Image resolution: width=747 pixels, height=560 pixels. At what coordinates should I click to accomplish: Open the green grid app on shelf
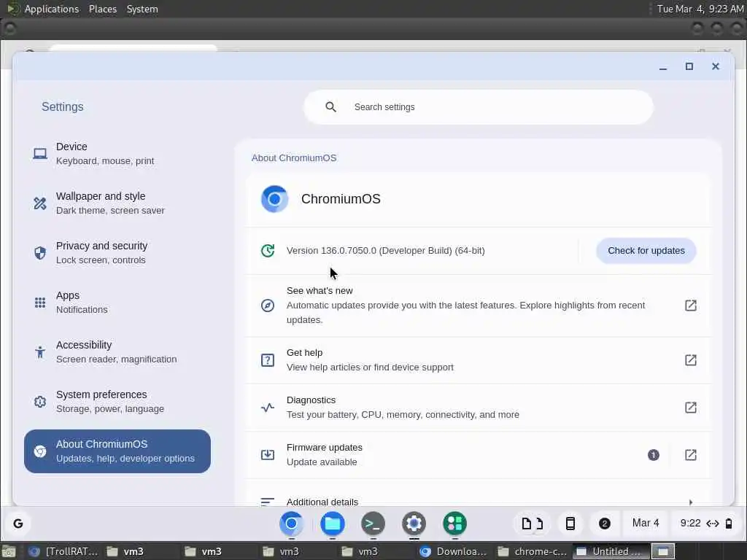pos(455,524)
